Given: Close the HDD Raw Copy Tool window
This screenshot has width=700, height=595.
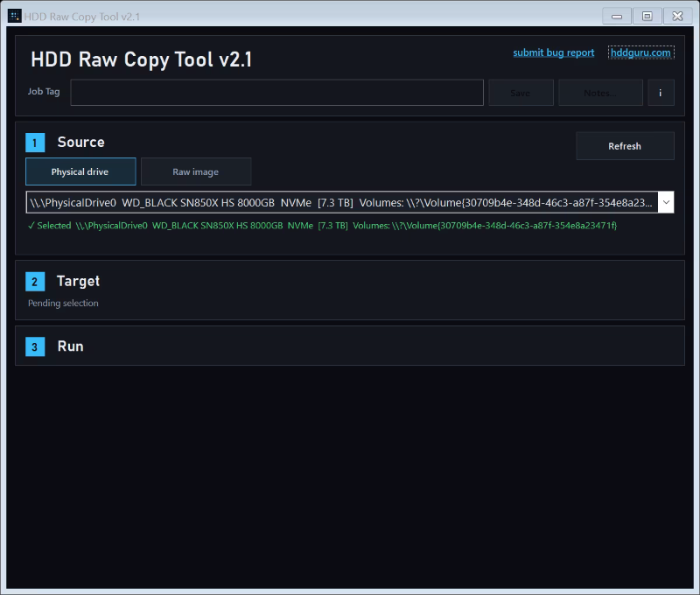Looking at the screenshot, I should pos(677,17).
